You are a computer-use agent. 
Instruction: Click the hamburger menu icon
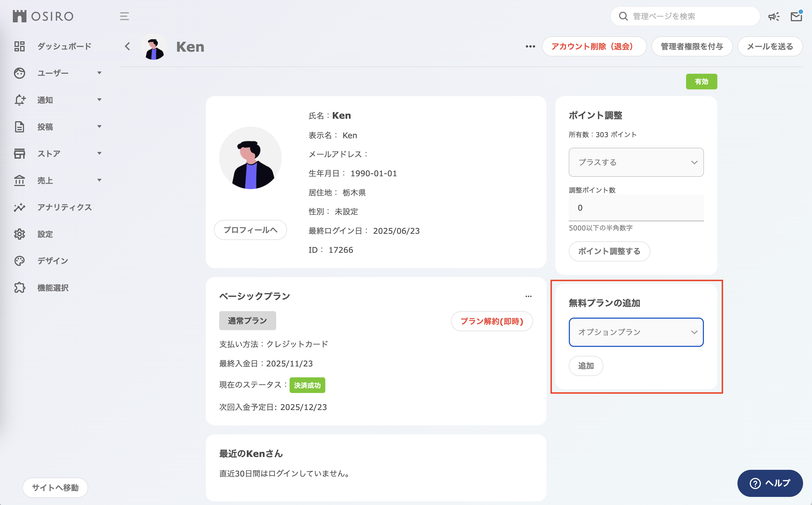(x=124, y=16)
